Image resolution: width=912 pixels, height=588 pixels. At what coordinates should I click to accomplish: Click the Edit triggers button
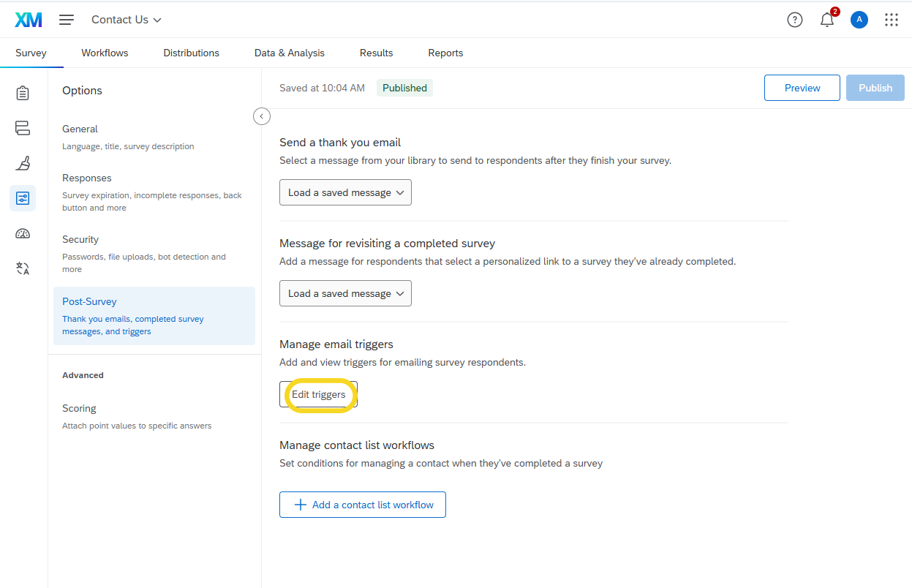point(318,394)
